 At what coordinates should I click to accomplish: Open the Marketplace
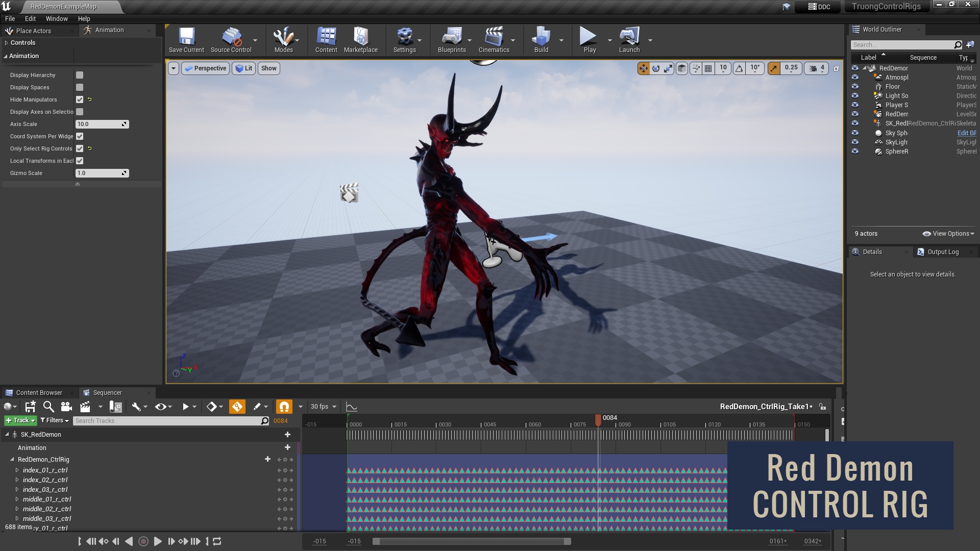coord(361,40)
